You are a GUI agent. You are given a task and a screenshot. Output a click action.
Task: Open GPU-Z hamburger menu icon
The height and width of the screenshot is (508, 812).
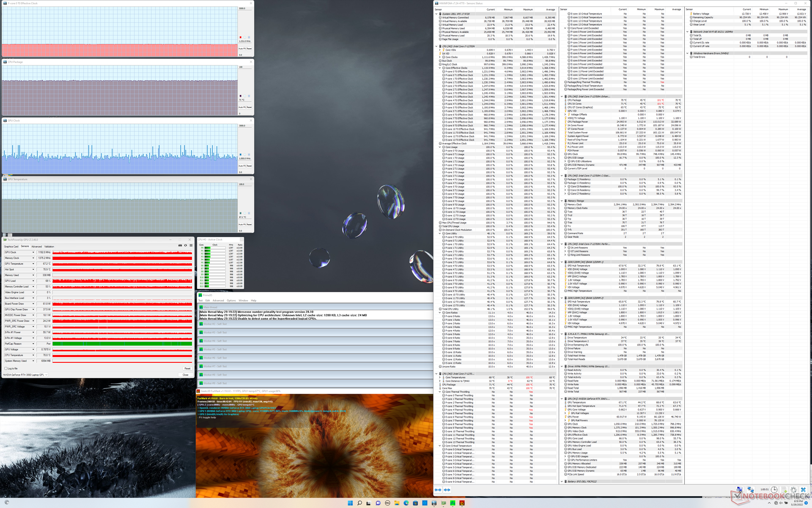coord(191,245)
